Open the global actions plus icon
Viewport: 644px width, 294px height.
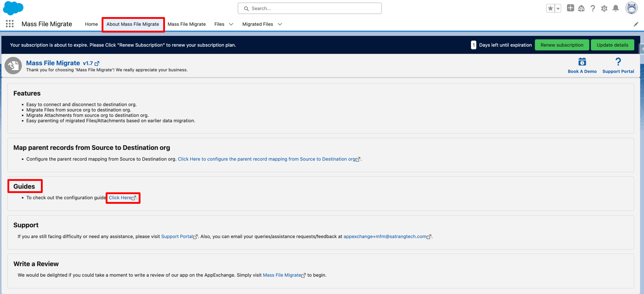pos(570,8)
